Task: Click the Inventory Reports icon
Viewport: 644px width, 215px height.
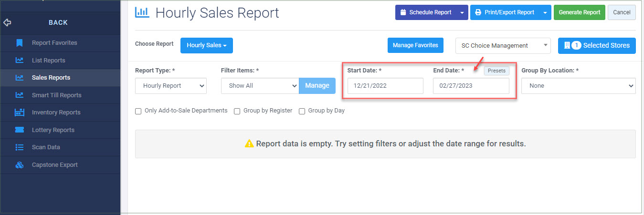Action: (x=20, y=113)
